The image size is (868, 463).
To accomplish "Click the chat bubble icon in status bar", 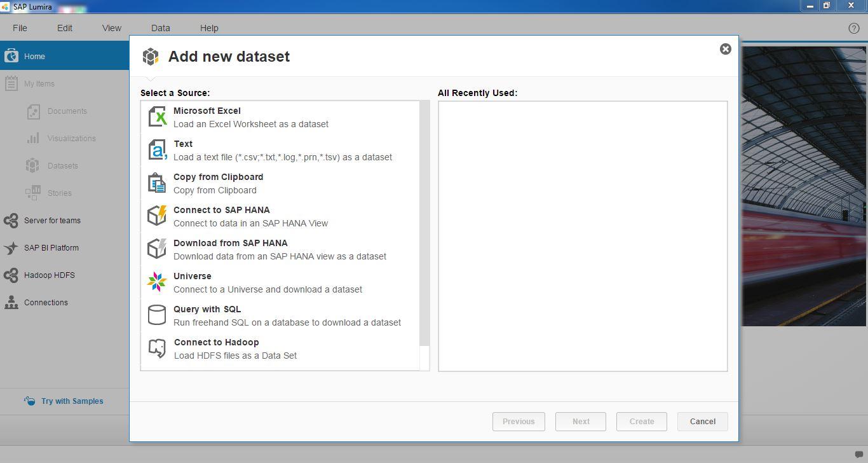I will 858,454.
